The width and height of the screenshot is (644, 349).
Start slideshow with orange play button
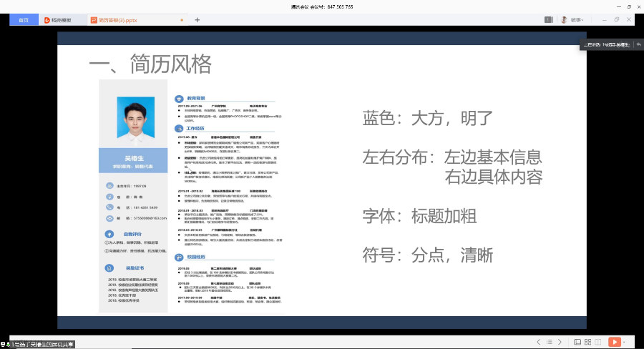click(x=613, y=343)
